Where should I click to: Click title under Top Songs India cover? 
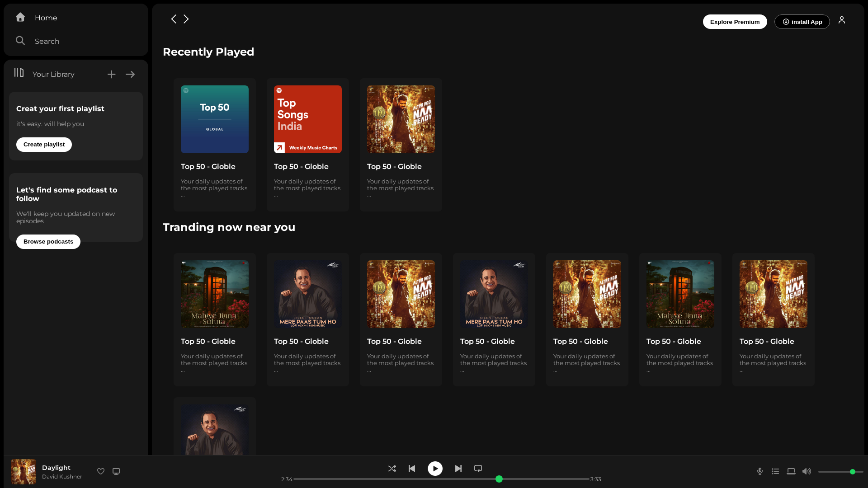(301, 167)
